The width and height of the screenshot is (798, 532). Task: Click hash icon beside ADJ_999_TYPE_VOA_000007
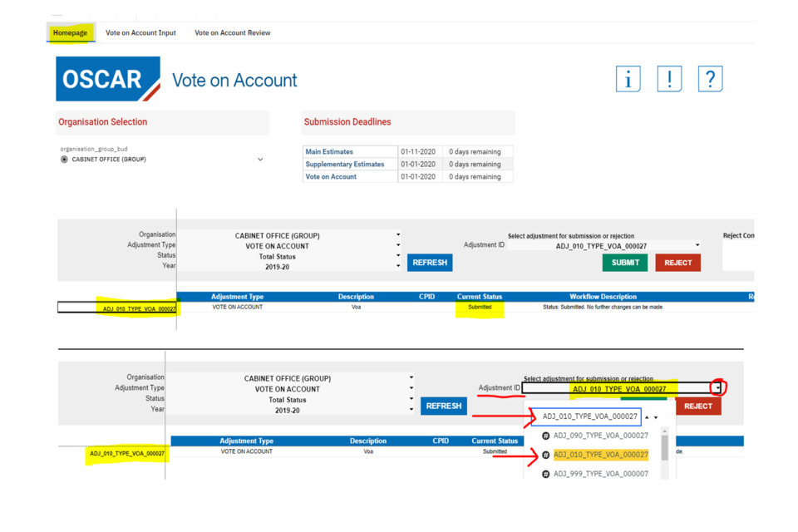546,474
